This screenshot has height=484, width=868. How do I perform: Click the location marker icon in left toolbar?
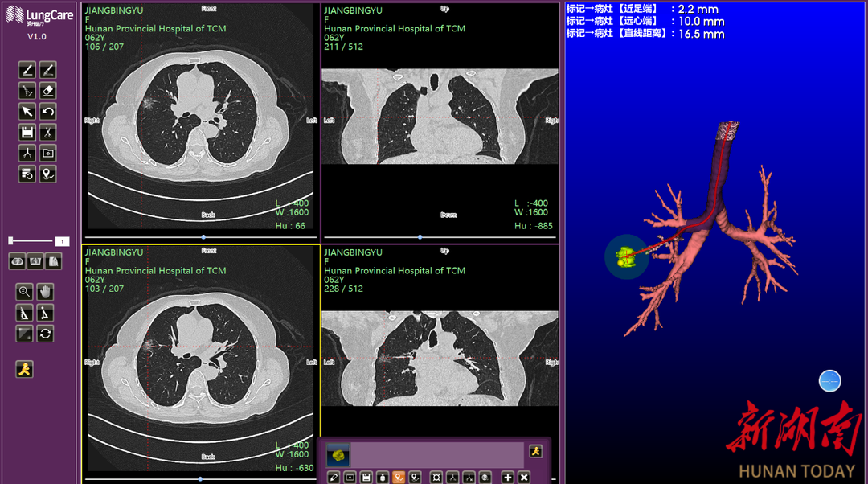[47, 174]
